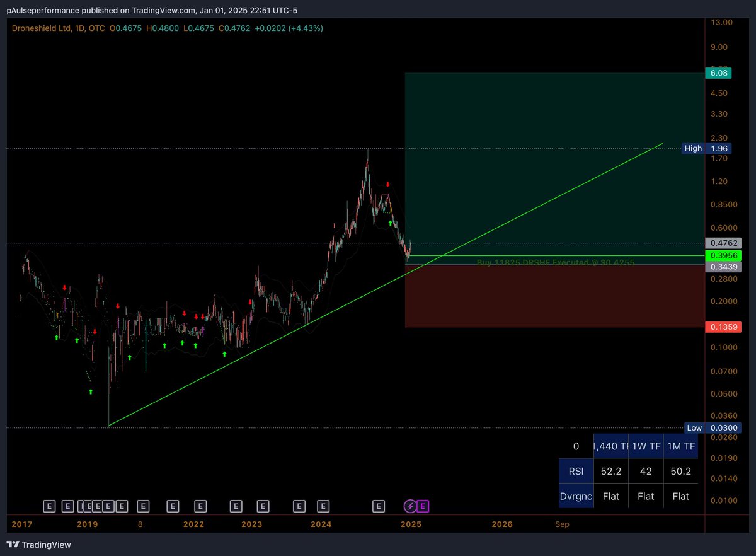Viewport: 756px width, 556px height.
Task: Click the 2017 label on the time axis
Action: point(21,524)
